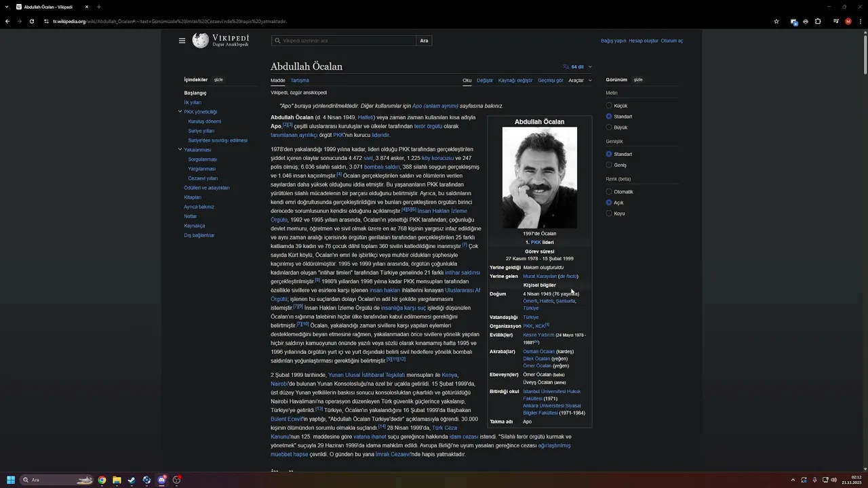Click the Hesap oluştur link
Viewport: 868px width, 488px height.
click(644, 41)
